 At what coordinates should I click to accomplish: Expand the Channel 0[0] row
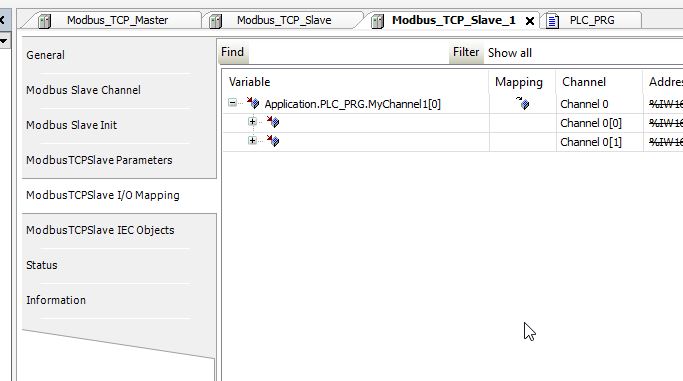coord(252,121)
